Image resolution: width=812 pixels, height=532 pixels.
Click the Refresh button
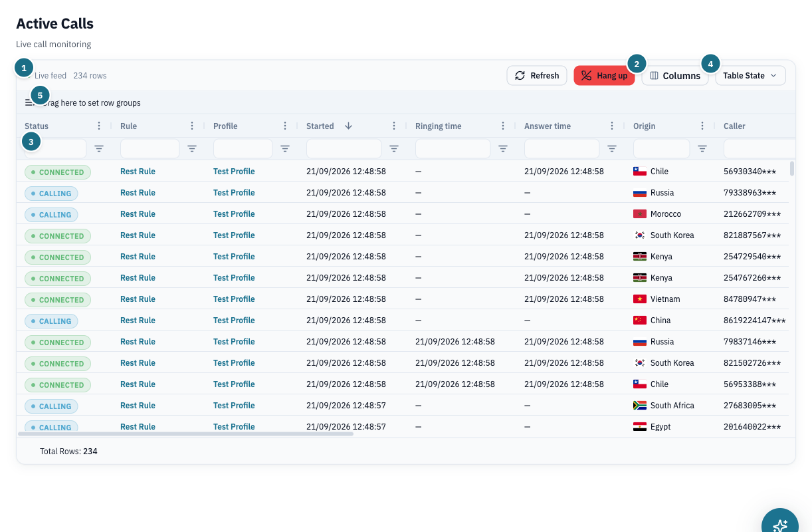537,76
